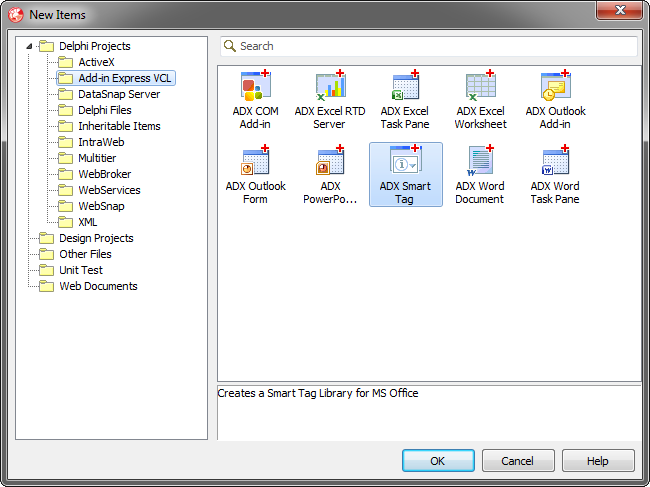The height and width of the screenshot is (487, 650).
Task: Select the XML category
Action: point(78,222)
